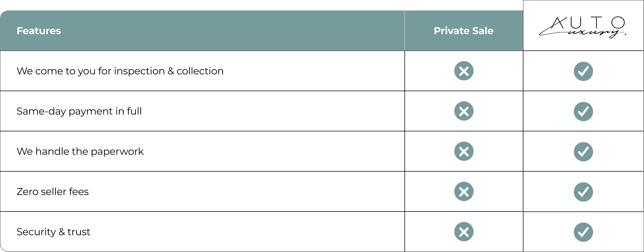
Task: Click 'Zero seller fees' row label
Action: pos(53,192)
